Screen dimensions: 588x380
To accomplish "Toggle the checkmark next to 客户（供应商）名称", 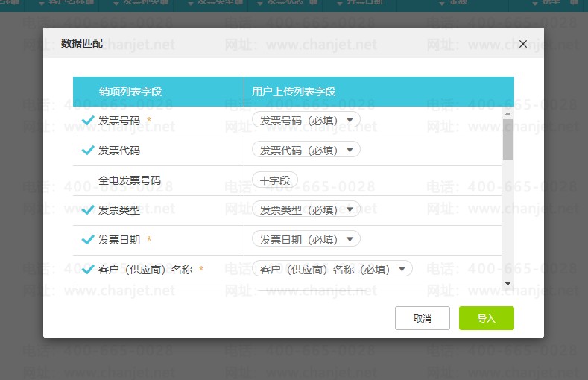I will [x=88, y=270].
